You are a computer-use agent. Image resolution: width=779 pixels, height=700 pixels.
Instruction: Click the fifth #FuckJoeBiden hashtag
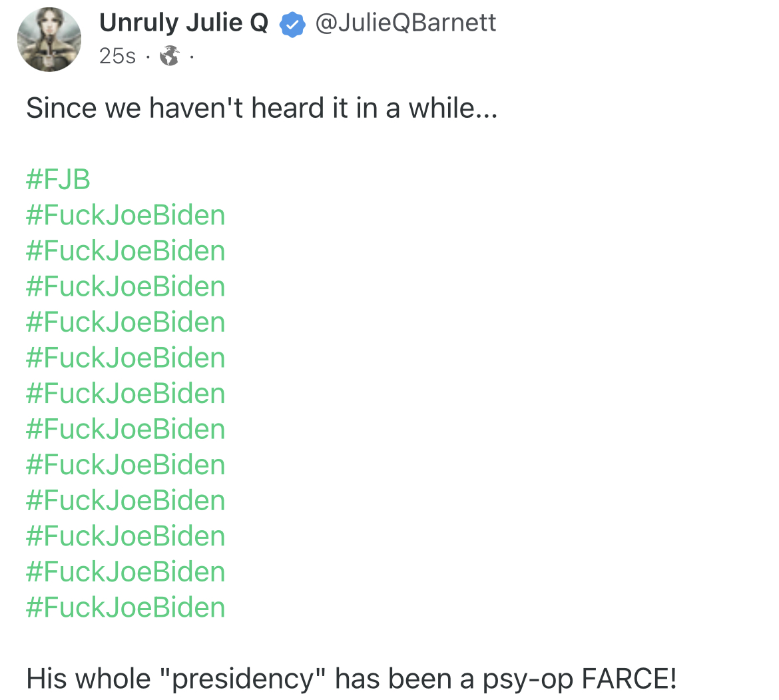click(126, 358)
